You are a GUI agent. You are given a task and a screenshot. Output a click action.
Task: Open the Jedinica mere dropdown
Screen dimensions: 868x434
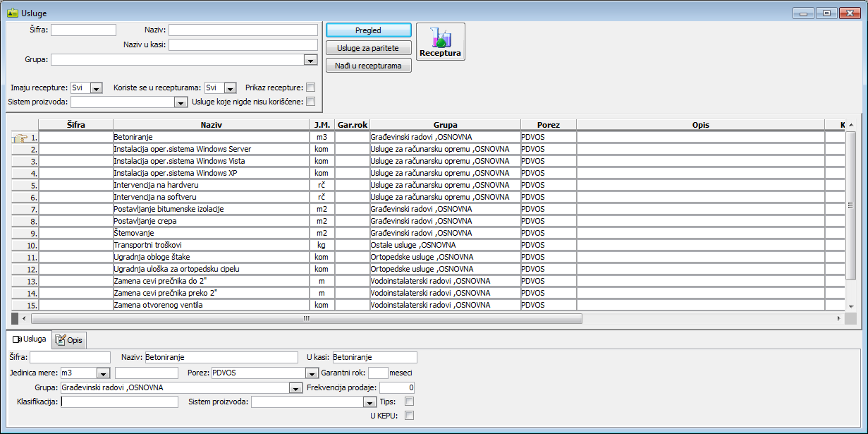[x=103, y=373]
